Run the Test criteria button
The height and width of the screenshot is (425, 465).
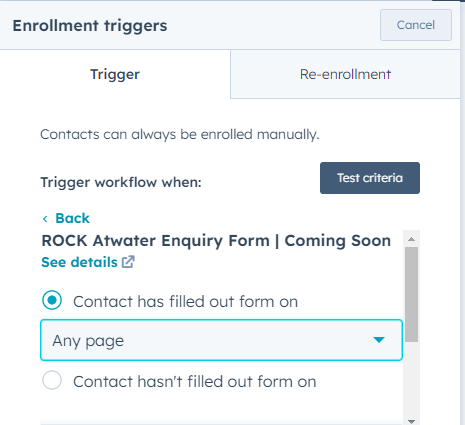coord(370,178)
